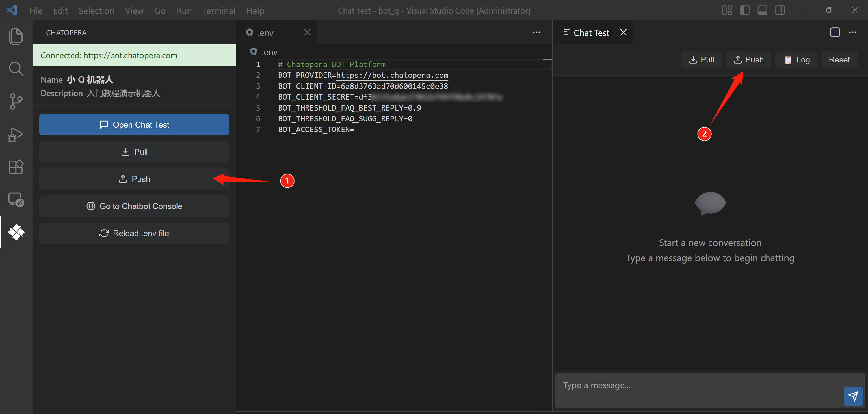Click the BOT_THRESHOLD_FAQ_BEST_REPLY=0.9 line

coord(349,108)
